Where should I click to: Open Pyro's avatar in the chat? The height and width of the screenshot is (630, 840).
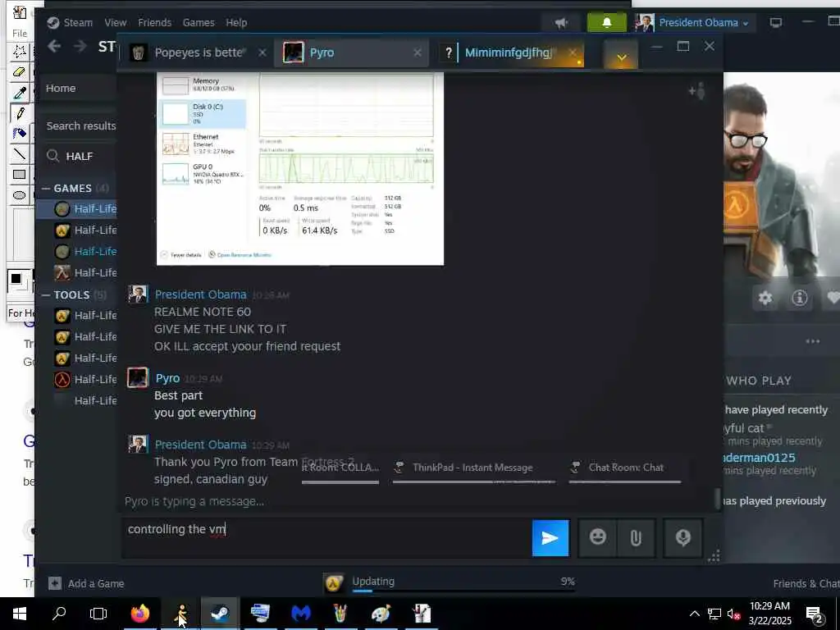pyautogui.click(x=138, y=377)
